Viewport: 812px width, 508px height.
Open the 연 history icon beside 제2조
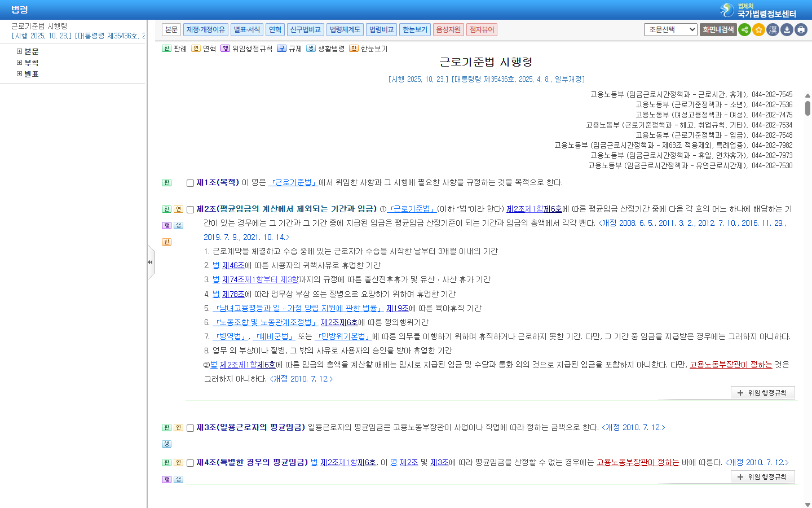click(178, 209)
